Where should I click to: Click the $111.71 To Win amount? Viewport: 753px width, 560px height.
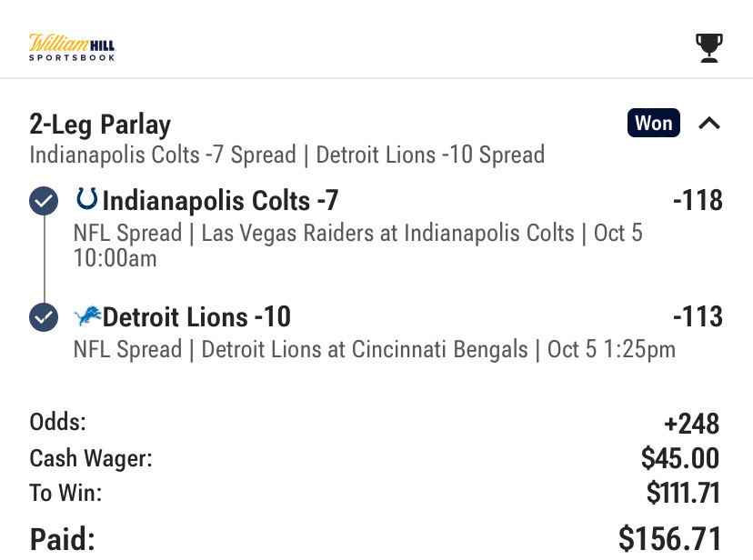point(683,493)
